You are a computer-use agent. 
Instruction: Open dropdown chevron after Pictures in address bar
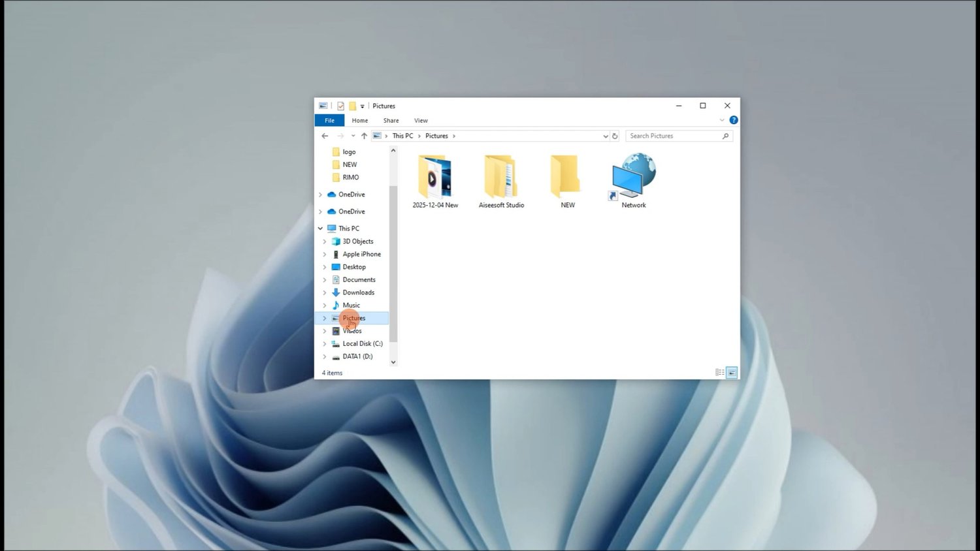click(x=454, y=136)
